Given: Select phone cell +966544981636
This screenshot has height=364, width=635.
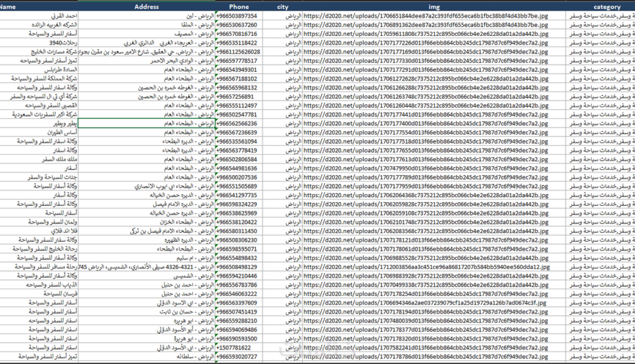Looking at the screenshot, I should point(239,168).
